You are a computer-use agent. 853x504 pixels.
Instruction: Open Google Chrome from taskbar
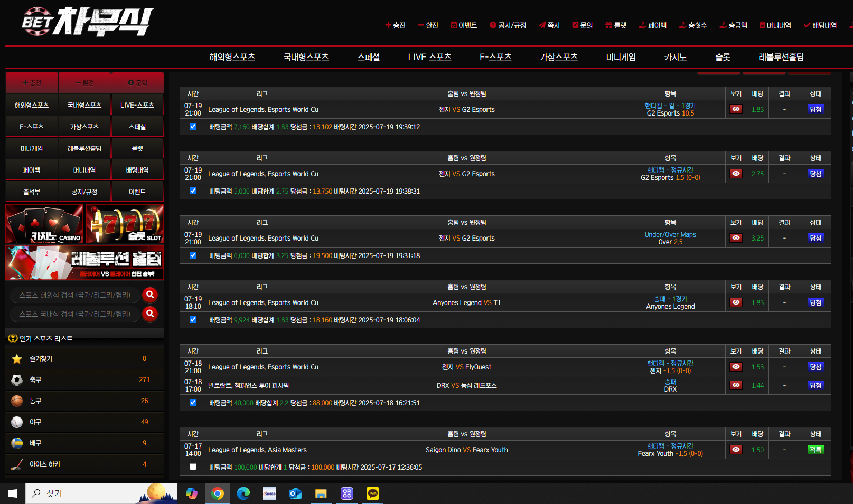[x=218, y=493]
